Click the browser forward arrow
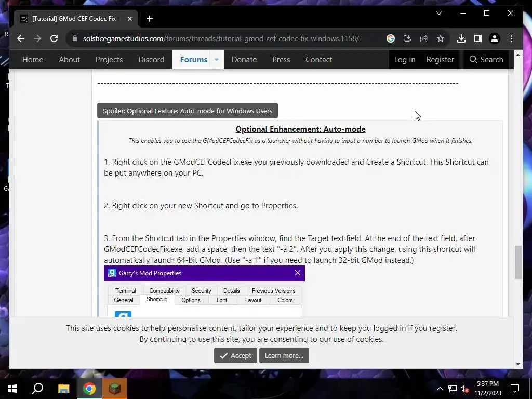This screenshot has width=532, height=399. click(x=37, y=38)
